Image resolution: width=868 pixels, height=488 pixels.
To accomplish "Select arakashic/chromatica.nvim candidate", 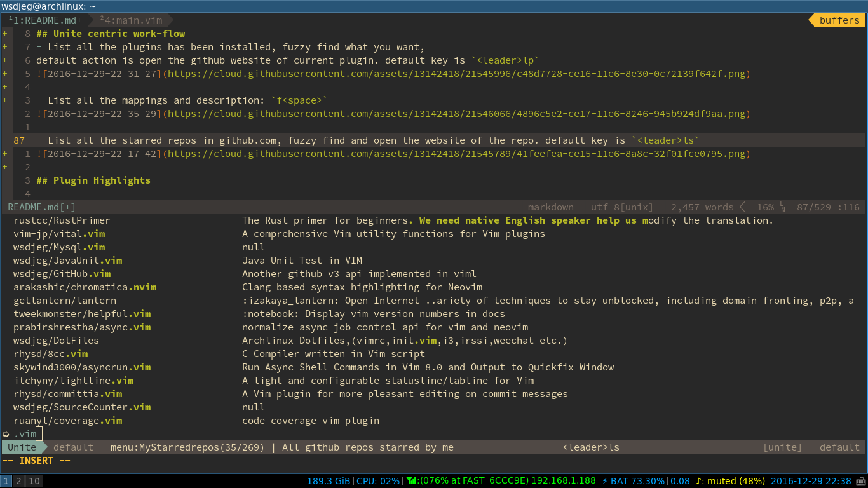I will pyautogui.click(x=85, y=287).
